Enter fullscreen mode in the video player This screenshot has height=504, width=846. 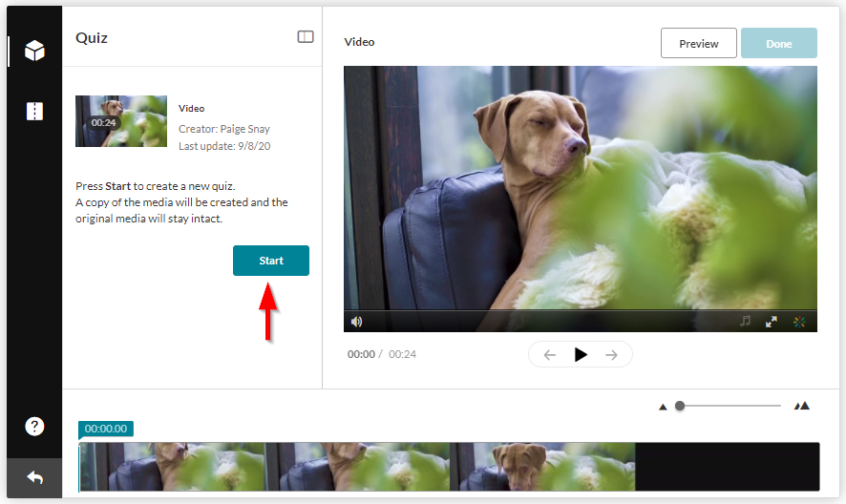[772, 322]
